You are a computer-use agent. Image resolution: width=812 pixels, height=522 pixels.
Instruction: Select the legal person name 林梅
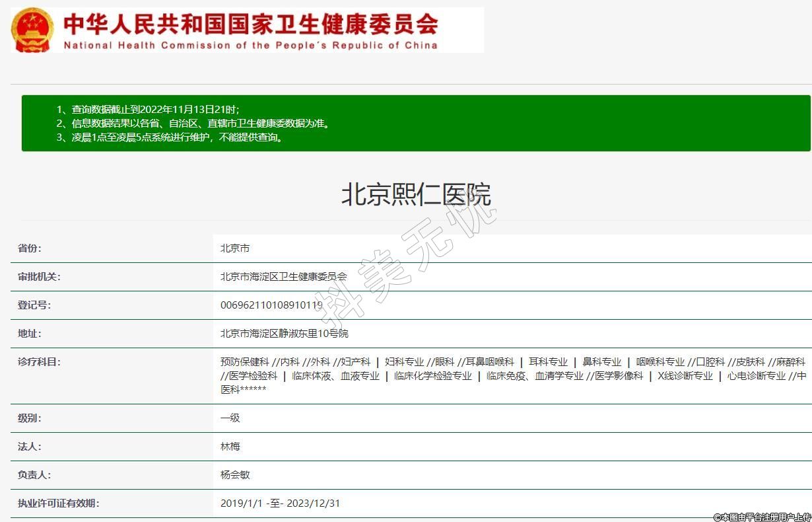pos(230,447)
